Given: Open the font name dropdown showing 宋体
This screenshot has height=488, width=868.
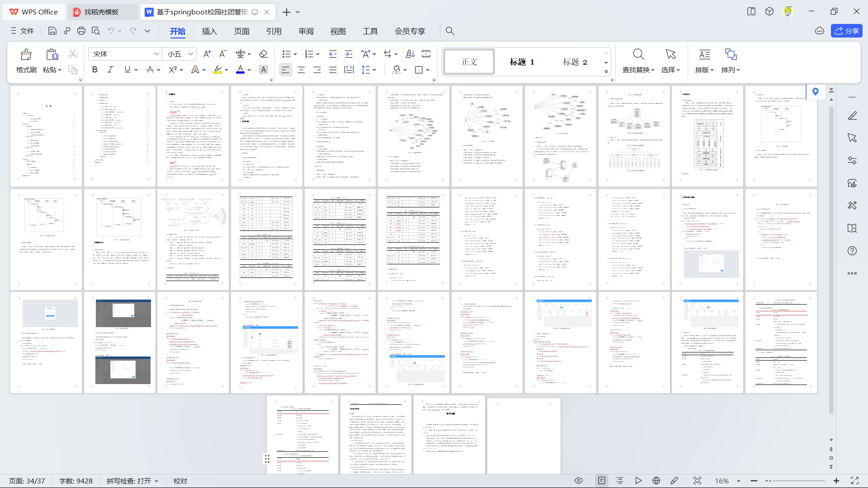Looking at the screenshot, I should (156, 54).
